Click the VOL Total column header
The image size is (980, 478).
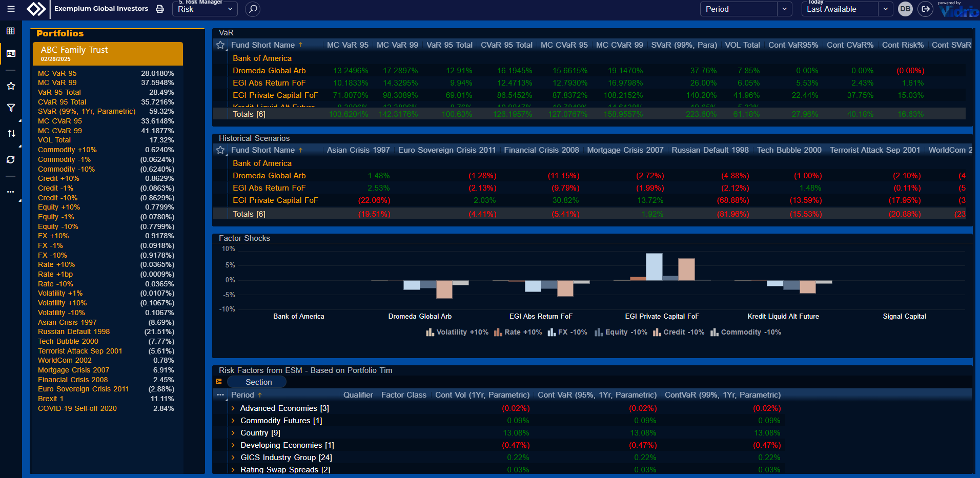click(x=742, y=45)
